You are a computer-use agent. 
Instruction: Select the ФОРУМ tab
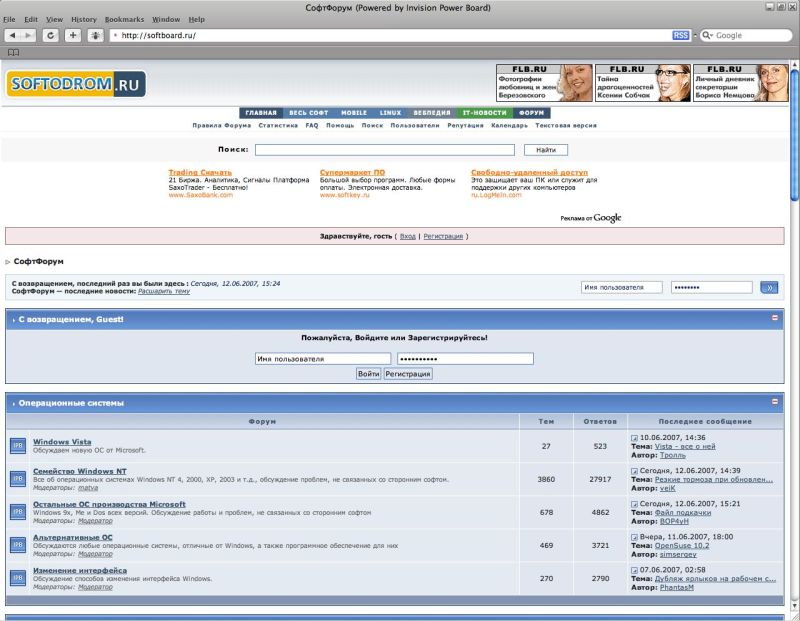532,113
